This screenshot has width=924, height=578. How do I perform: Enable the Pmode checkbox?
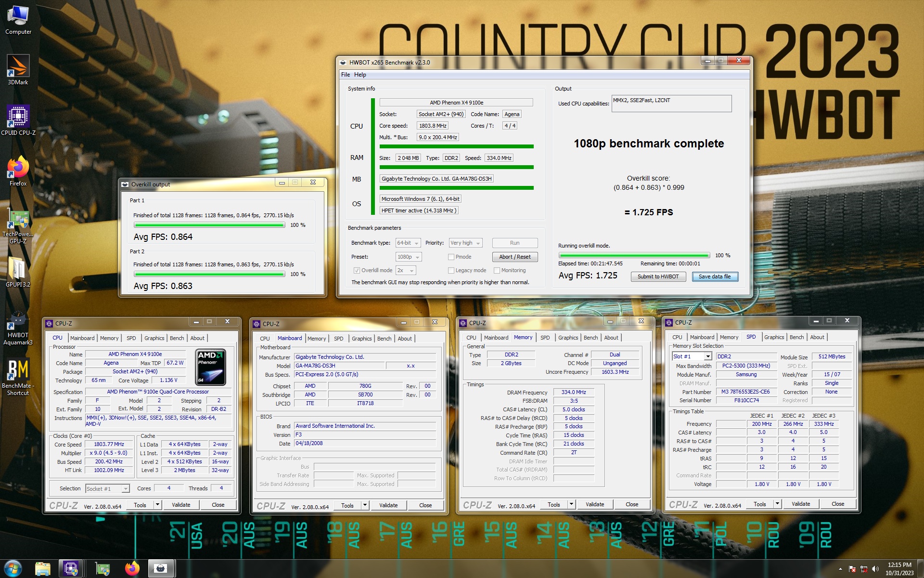451,257
